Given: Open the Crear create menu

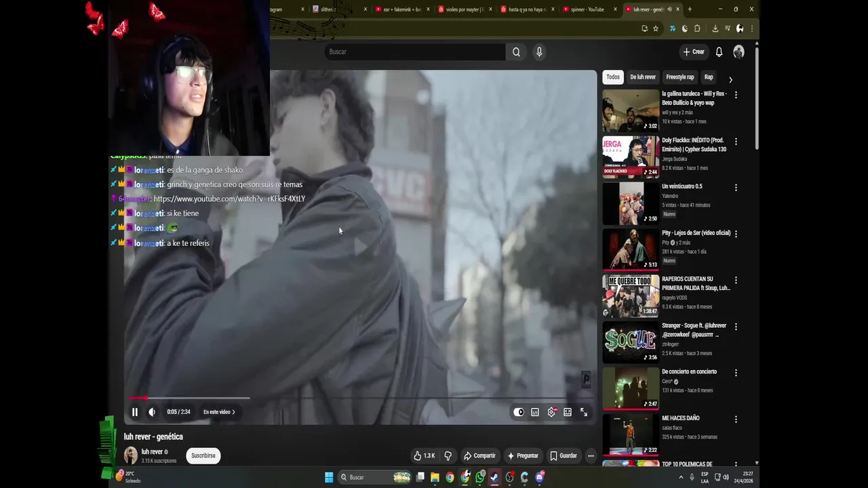Looking at the screenshot, I should click(x=694, y=52).
